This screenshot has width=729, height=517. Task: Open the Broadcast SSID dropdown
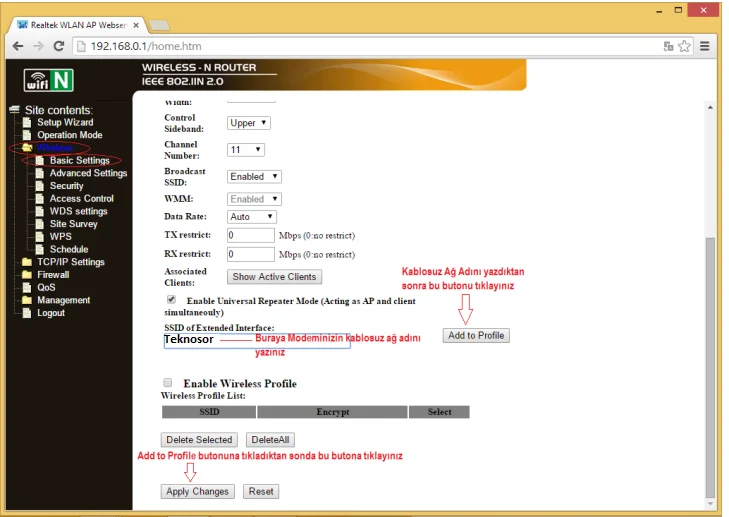click(254, 177)
